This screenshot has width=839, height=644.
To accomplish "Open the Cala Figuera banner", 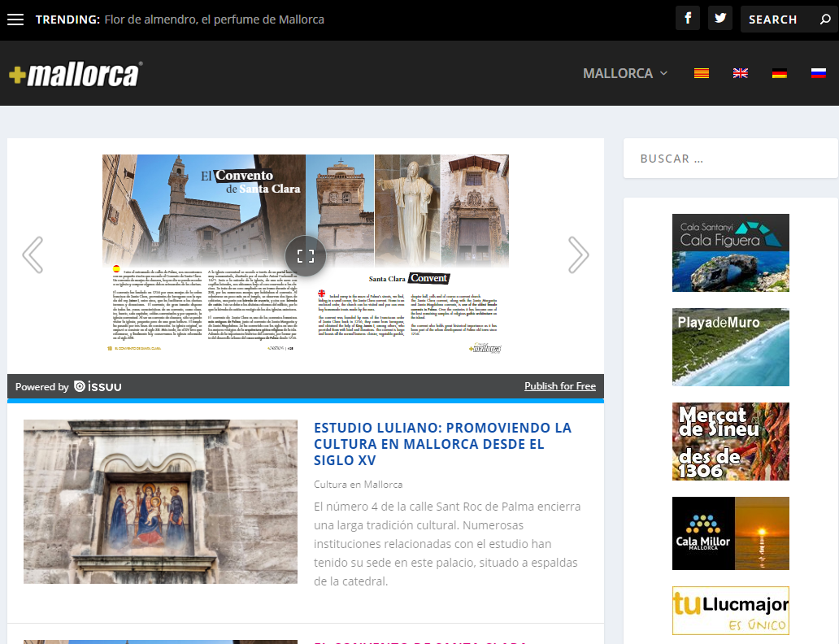I will 730,253.
